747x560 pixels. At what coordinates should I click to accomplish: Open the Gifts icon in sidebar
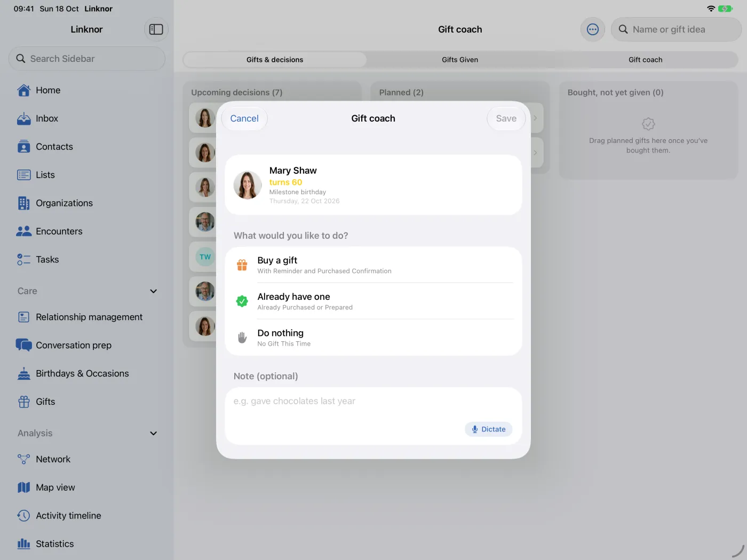coord(24,402)
